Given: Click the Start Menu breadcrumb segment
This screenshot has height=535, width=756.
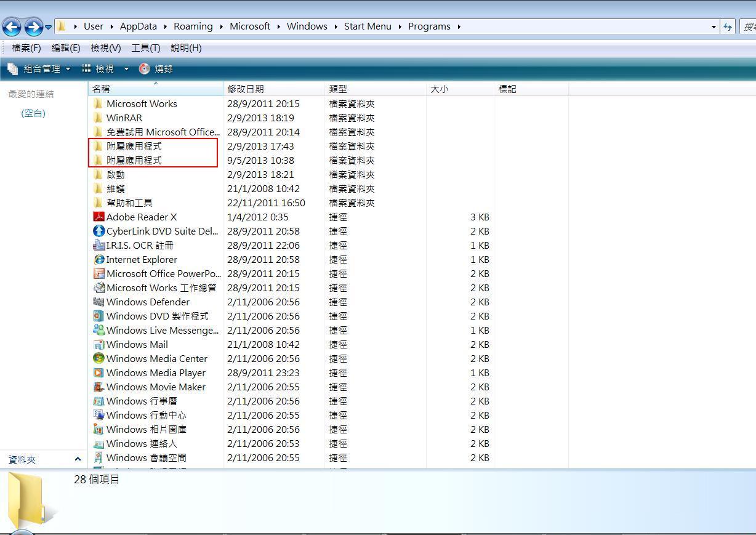Looking at the screenshot, I should pos(368,26).
